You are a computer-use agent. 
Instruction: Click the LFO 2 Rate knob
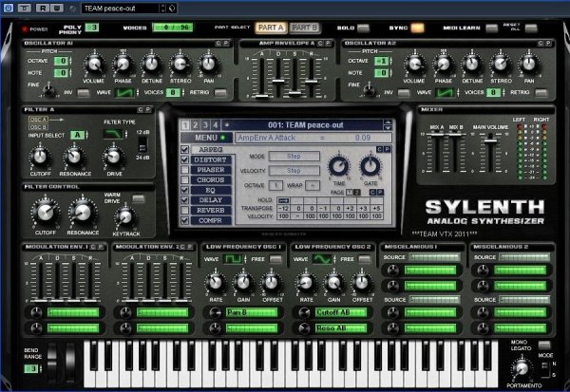(306, 283)
